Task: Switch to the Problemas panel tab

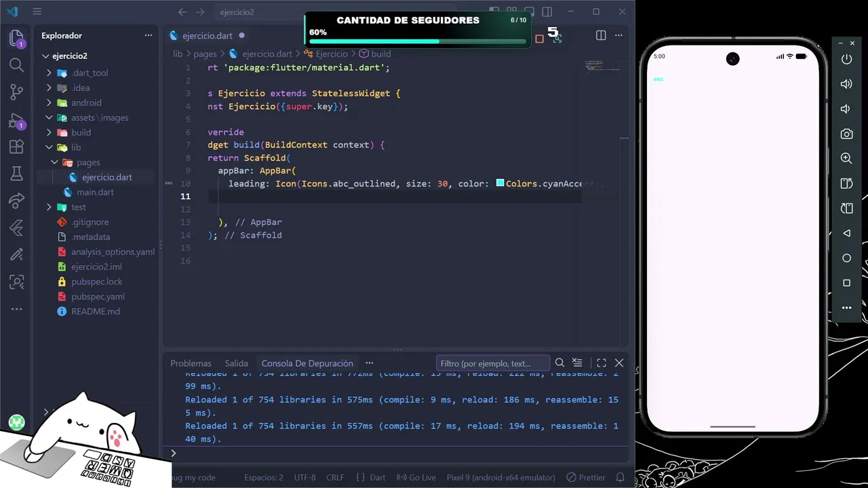Action: click(191, 363)
